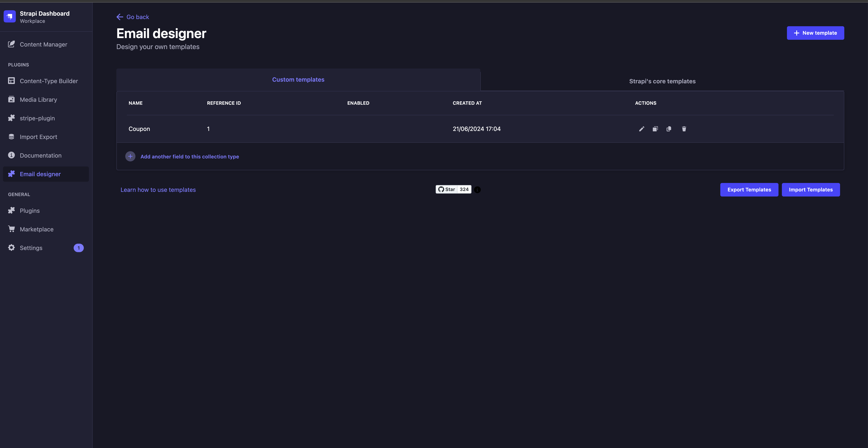Open Content Manager in the sidebar
The width and height of the screenshot is (868, 448).
(43, 44)
